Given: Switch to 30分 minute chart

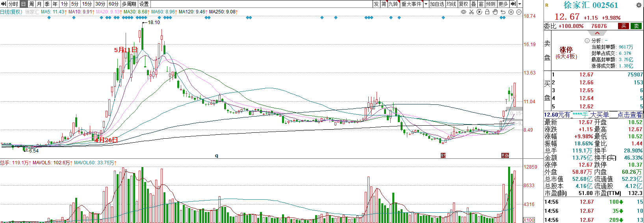Looking at the screenshot, I should (x=100, y=4).
